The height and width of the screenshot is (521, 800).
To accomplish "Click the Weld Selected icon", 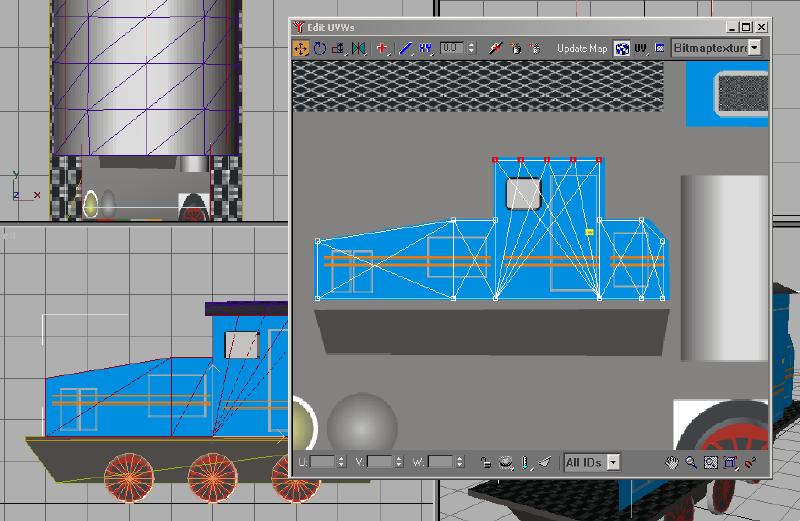I will [535, 48].
